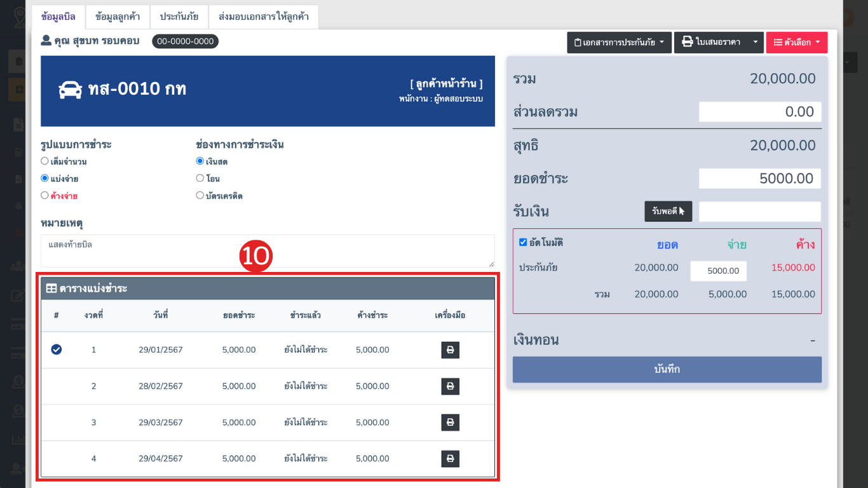Print installment 4 dated 29/04/2567

[450, 459]
